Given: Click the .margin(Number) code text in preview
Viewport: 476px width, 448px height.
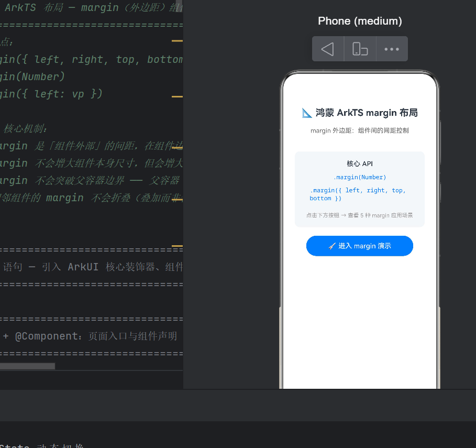Looking at the screenshot, I should click(x=360, y=178).
